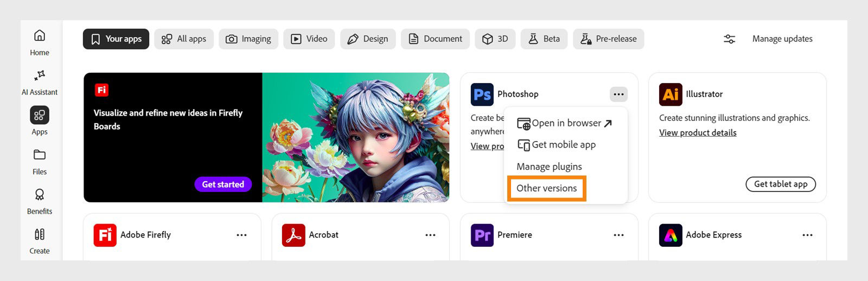Filter apps by Imaging
The width and height of the screenshot is (868, 281).
[x=248, y=39]
